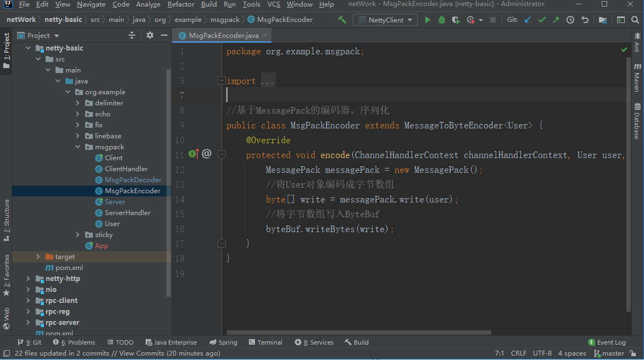This screenshot has height=360, width=644.
Task: Open Project Structure folder icon
Action: [x=603, y=20]
